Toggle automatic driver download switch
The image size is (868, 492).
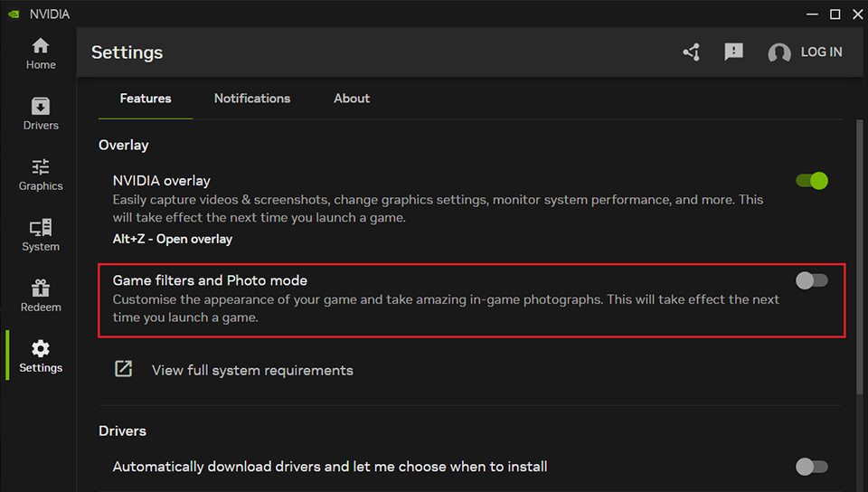(x=811, y=467)
